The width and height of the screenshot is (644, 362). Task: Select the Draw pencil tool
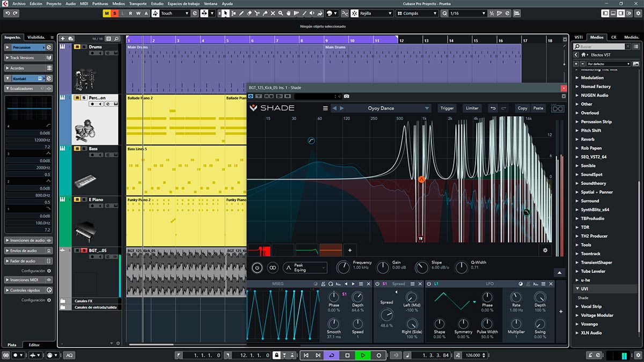click(x=241, y=13)
